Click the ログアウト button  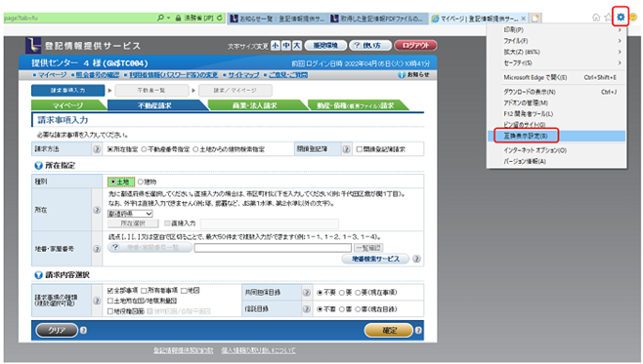pyautogui.click(x=415, y=45)
